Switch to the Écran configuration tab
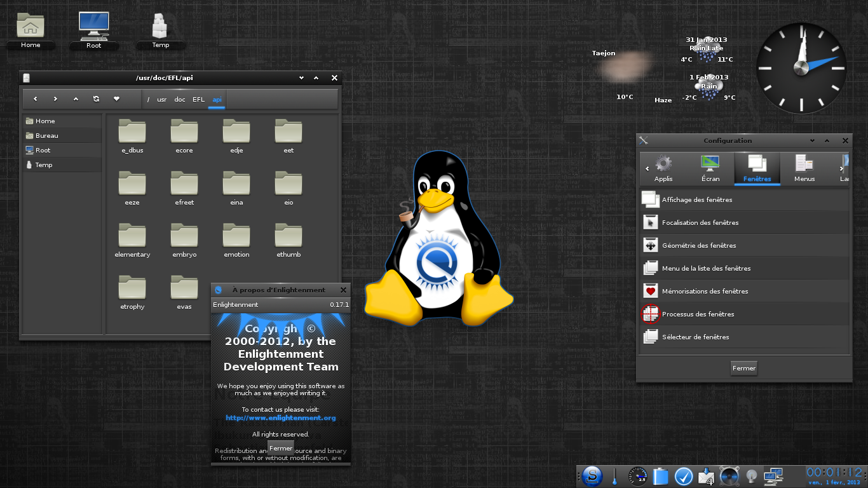The image size is (868, 488). [710, 169]
